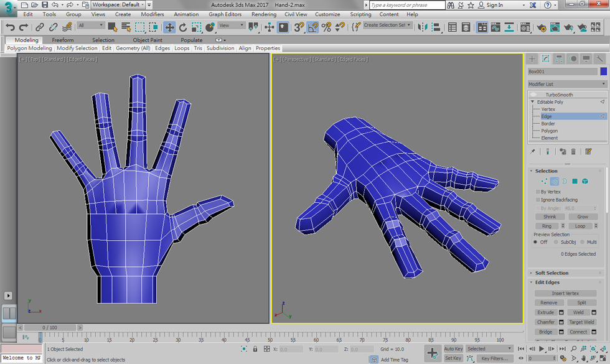Click the Rotate tool icon
Screen dimensions: 610x364
coord(183,27)
